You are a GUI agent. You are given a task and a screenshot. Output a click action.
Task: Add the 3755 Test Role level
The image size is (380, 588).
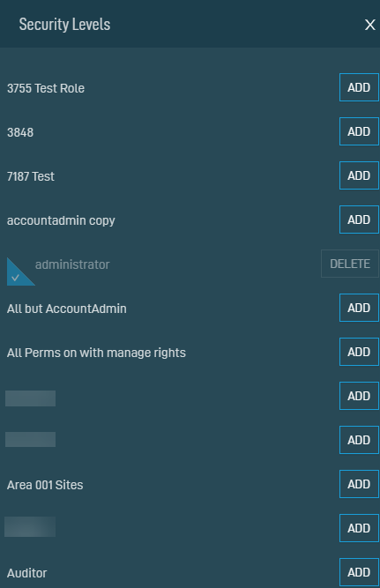click(x=359, y=87)
